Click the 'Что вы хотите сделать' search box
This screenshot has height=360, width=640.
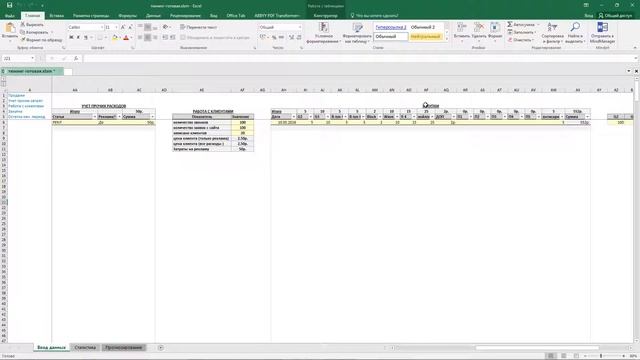(x=374, y=16)
